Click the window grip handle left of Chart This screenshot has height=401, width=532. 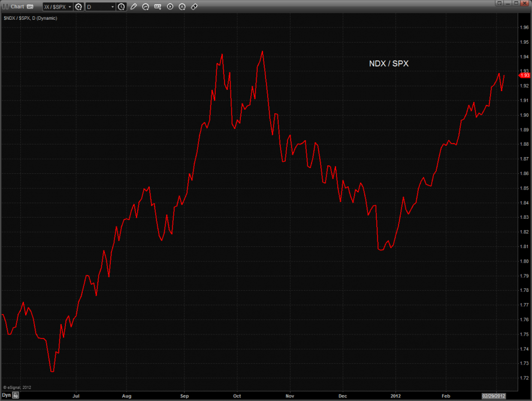[5, 7]
